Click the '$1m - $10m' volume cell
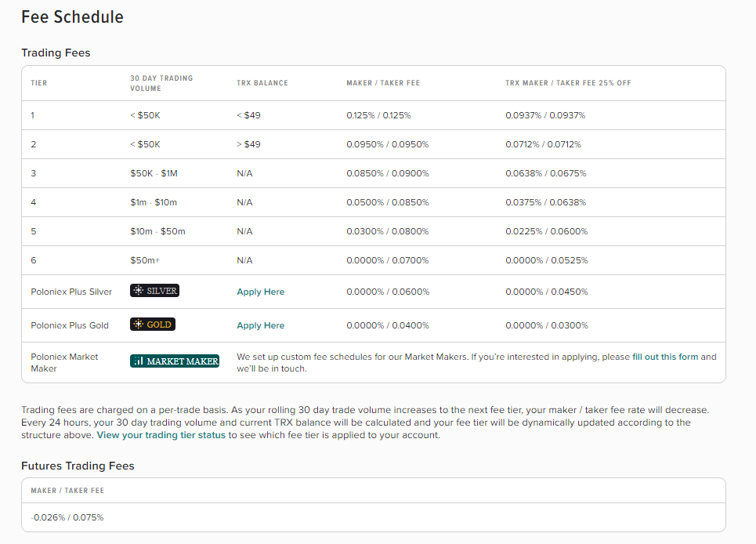The image size is (756, 544). pos(154,202)
